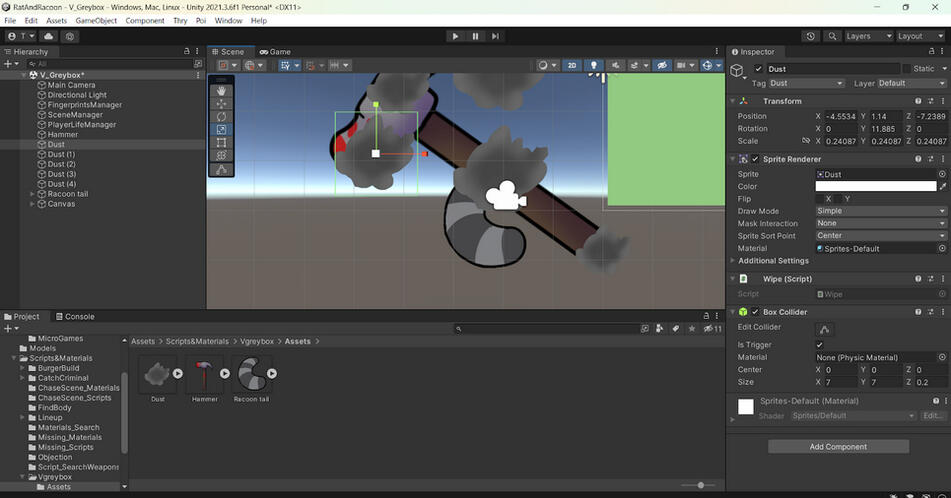Toggle scene lighting bulb icon
The height and width of the screenshot is (498, 951).
(594, 66)
